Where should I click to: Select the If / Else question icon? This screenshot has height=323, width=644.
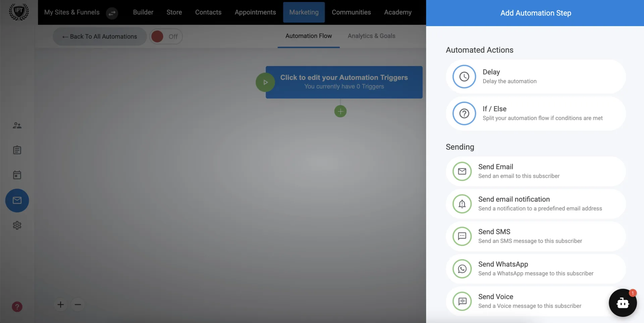point(464,114)
